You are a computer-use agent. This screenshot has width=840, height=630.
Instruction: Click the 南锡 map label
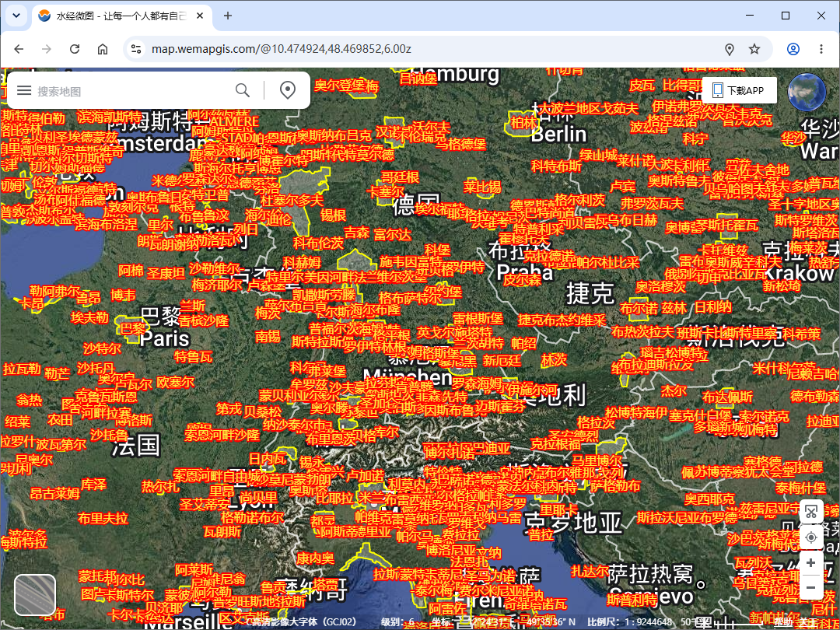coord(268,336)
